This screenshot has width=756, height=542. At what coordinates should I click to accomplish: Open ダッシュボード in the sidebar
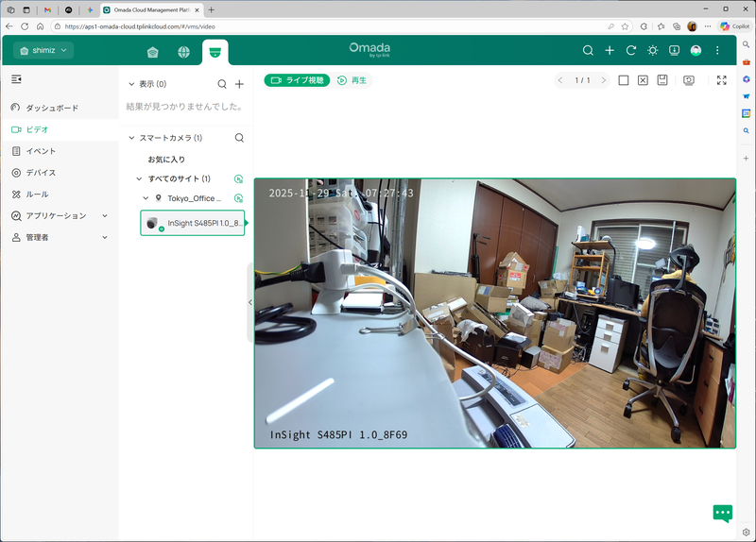coord(60,108)
